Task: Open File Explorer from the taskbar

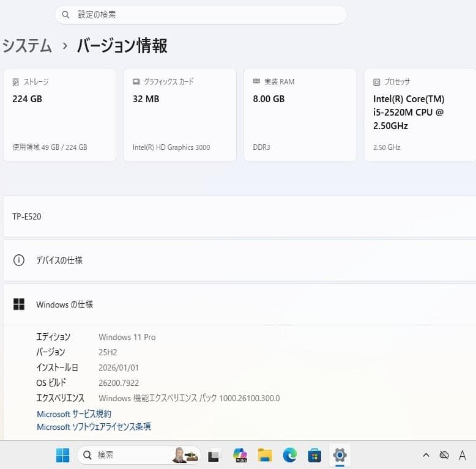Action: tap(265, 455)
